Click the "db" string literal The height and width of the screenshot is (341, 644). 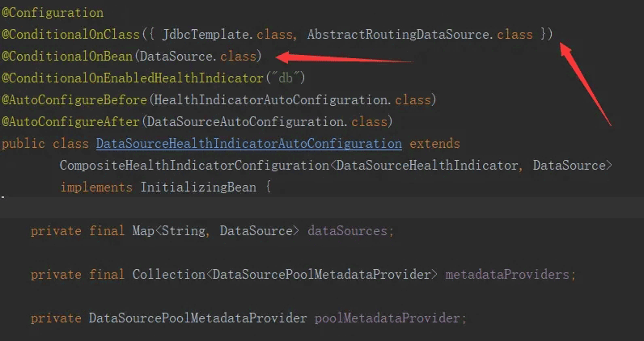(x=286, y=78)
